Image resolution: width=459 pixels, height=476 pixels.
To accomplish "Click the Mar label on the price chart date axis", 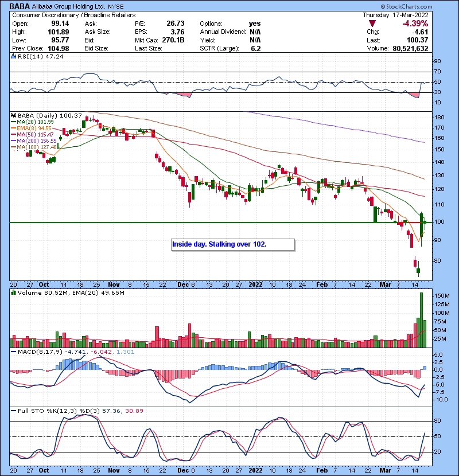I will coord(385,285).
